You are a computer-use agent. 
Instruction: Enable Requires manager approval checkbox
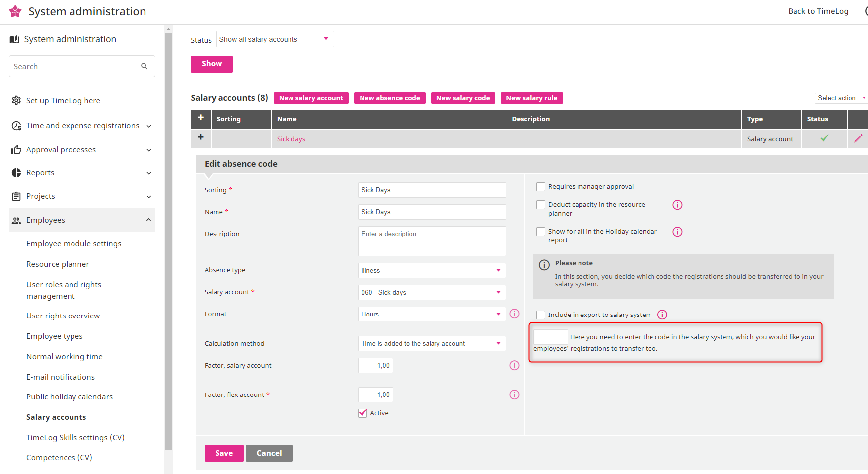(x=541, y=187)
